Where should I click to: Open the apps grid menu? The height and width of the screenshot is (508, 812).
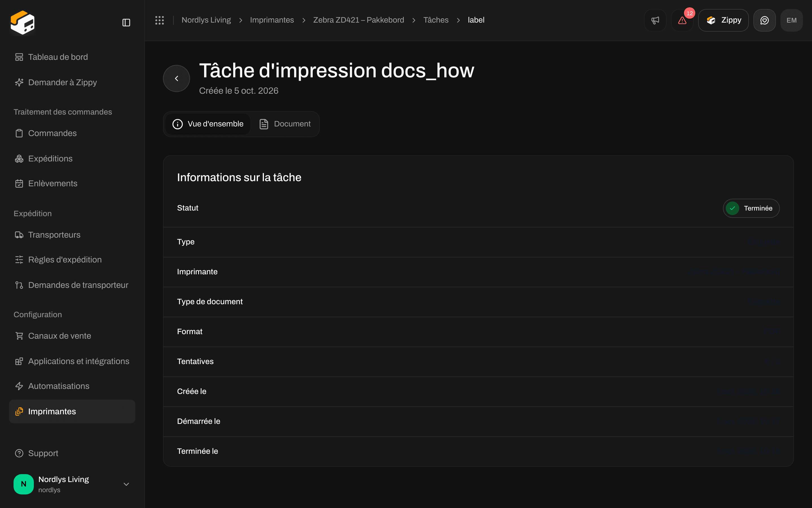[x=159, y=20]
